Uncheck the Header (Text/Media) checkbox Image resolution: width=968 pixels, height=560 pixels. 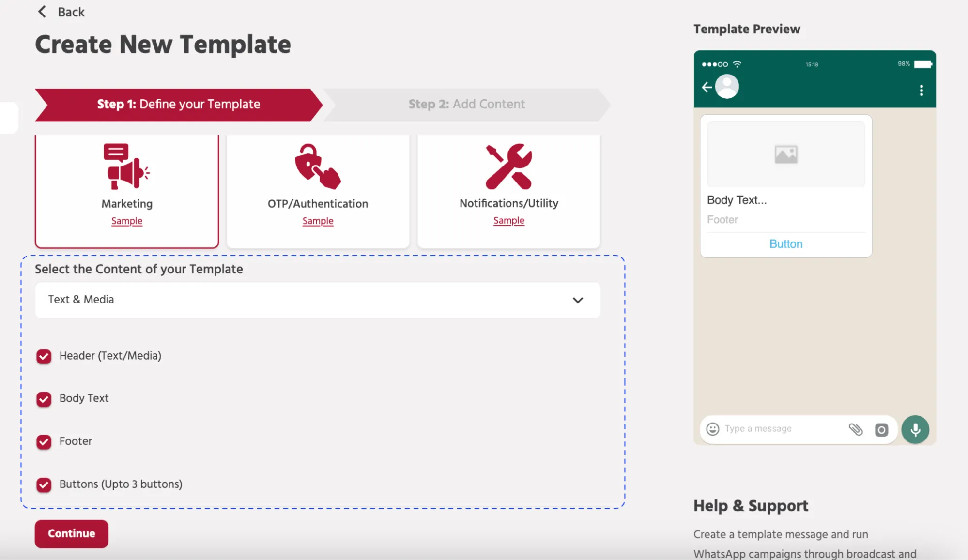click(44, 357)
